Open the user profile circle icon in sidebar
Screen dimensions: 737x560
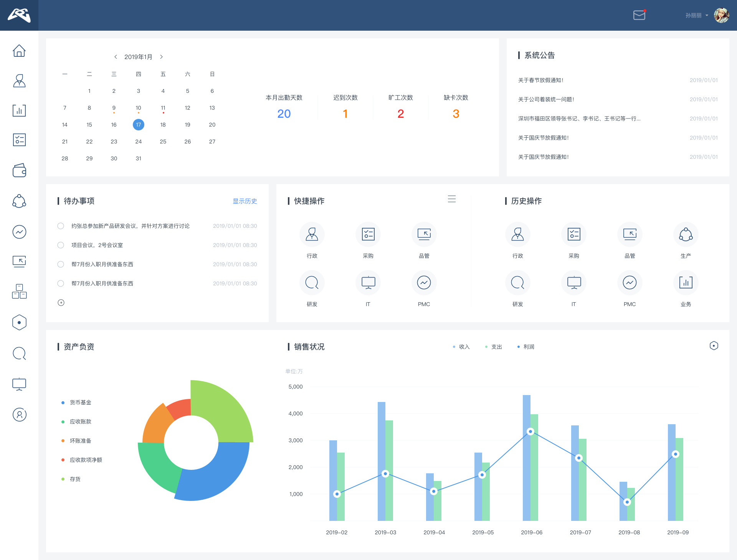tap(19, 415)
